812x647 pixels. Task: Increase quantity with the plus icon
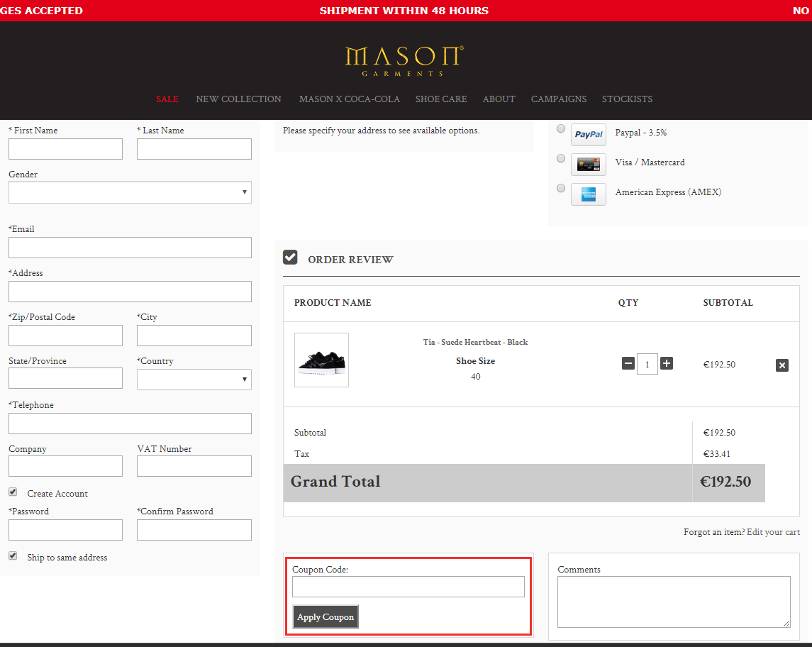pyautogui.click(x=667, y=364)
